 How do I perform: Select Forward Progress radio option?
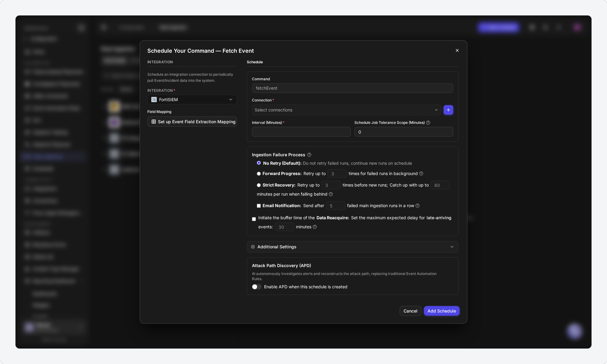point(259,174)
